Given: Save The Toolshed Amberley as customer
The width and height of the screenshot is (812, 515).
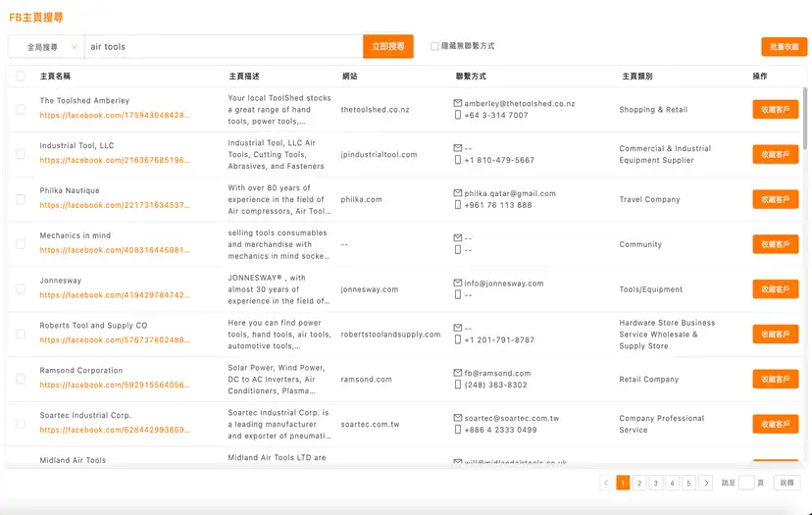Looking at the screenshot, I should tap(776, 109).
